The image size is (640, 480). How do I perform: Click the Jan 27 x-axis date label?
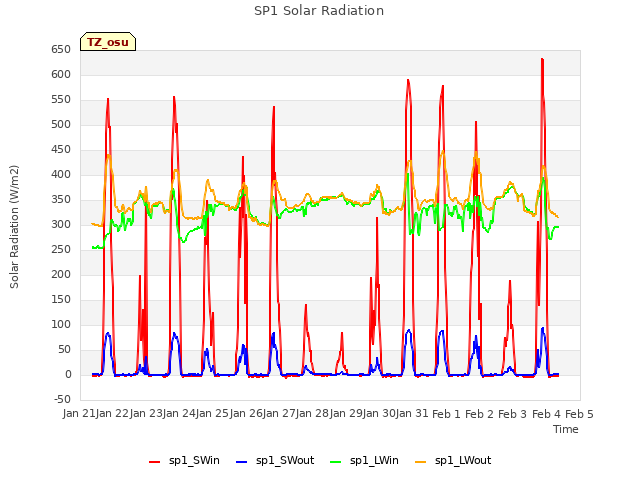(279, 414)
